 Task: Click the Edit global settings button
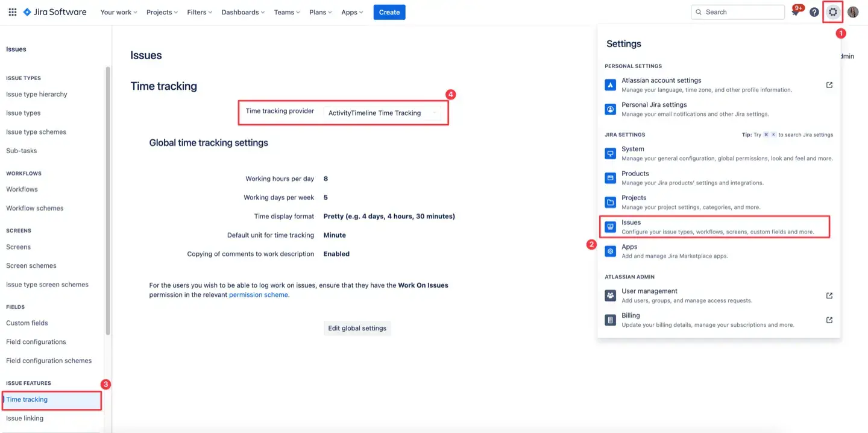(x=357, y=328)
